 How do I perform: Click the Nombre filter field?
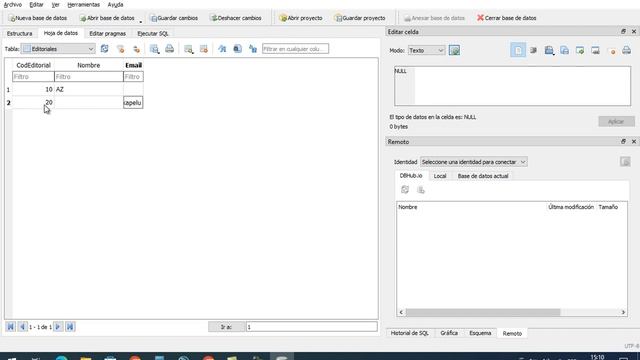[89, 77]
